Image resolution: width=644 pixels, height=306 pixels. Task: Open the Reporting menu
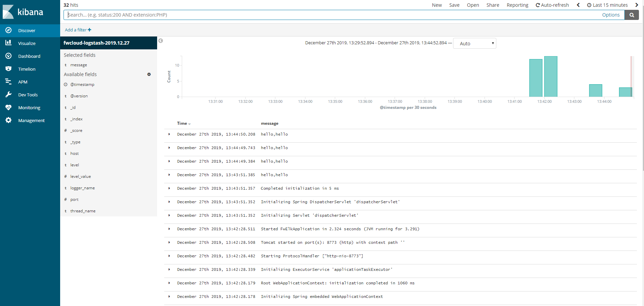click(517, 5)
